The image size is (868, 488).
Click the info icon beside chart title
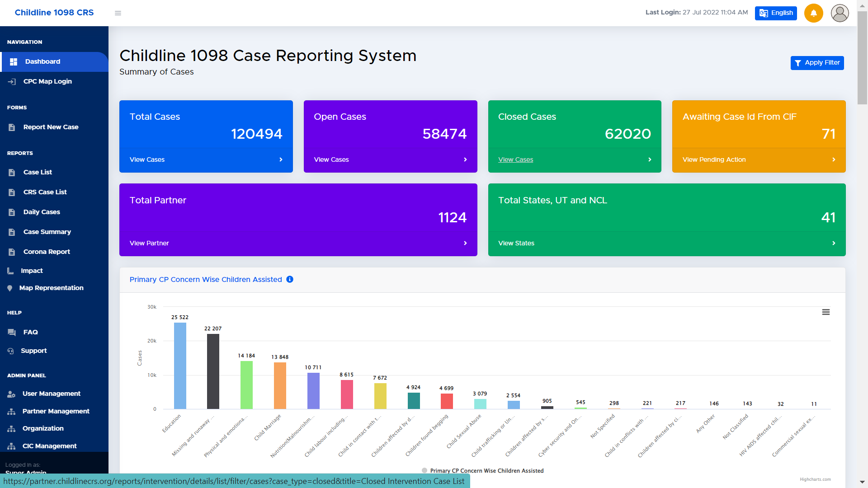(290, 279)
